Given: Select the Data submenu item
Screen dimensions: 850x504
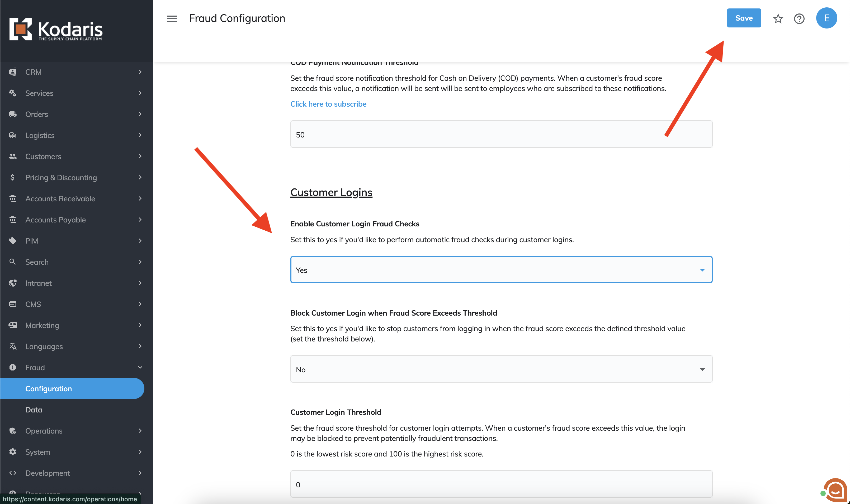Looking at the screenshot, I should pyautogui.click(x=34, y=410).
